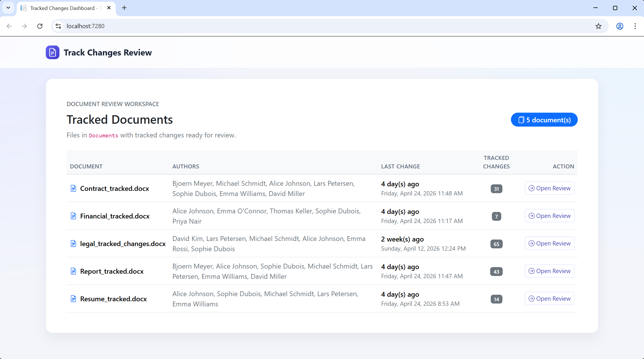This screenshot has width=644, height=359.
Task: Reload the page with the refresh icon
Action: coord(40,26)
